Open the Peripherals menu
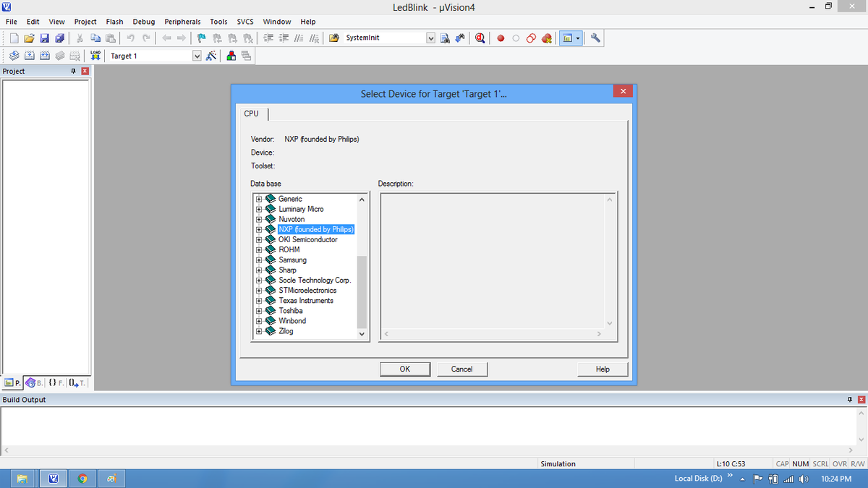The image size is (868, 488). click(x=182, y=22)
